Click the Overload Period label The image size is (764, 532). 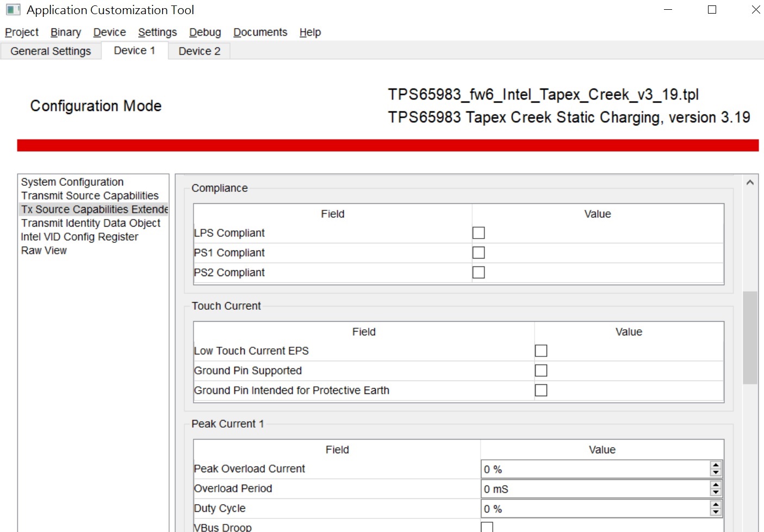tap(233, 489)
